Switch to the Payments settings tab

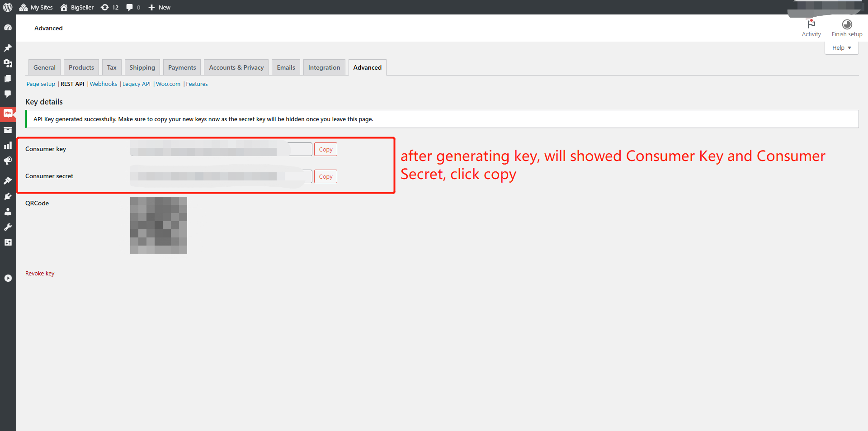(x=182, y=67)
